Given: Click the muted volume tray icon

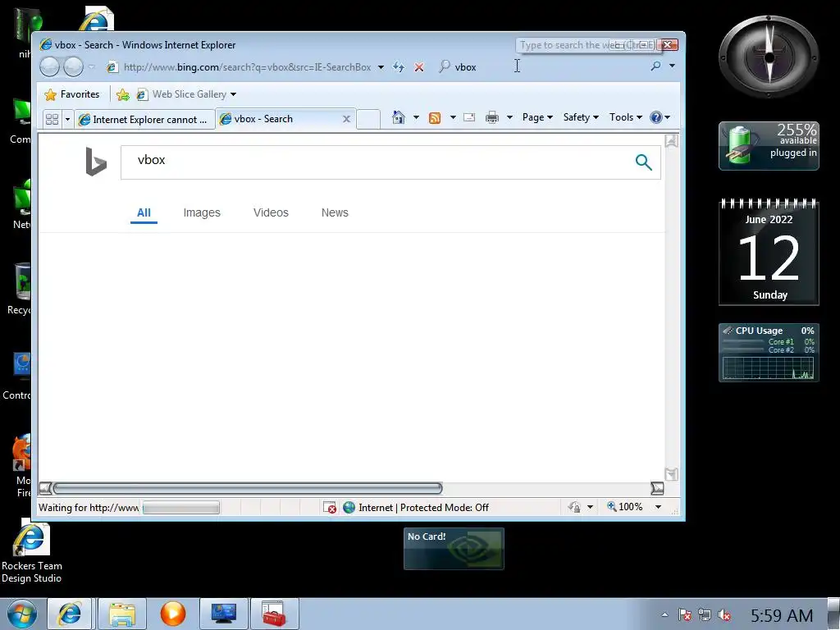Looking at the screenshot, I should pos(725,615).
